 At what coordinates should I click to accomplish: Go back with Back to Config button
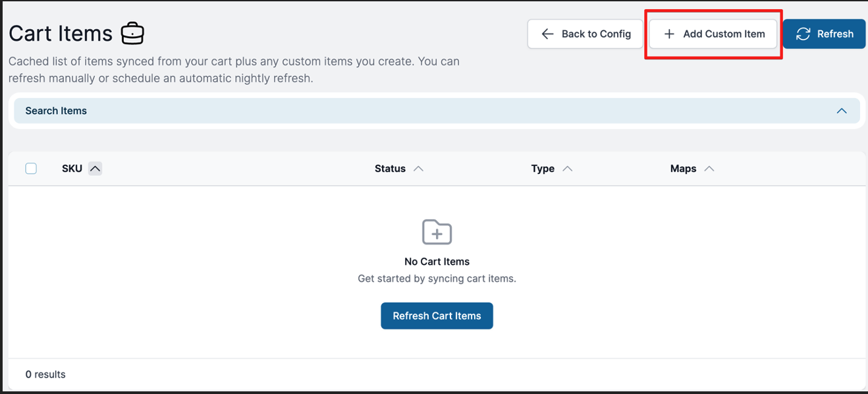[585, 34]
